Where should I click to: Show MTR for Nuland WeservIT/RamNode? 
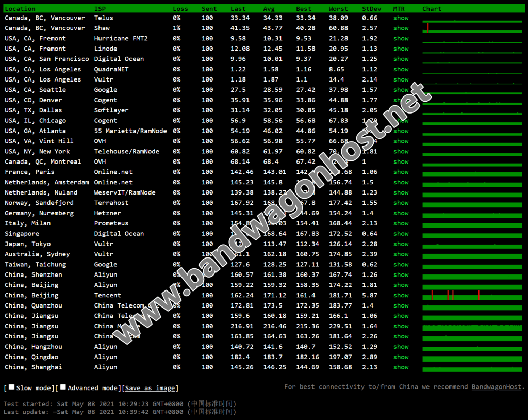(401, 193)
